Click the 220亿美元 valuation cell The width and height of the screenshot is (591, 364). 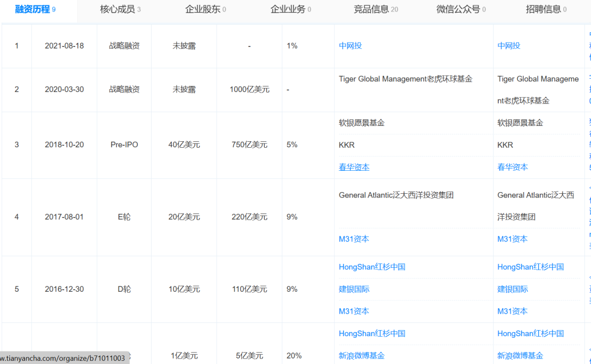(250, 217)
